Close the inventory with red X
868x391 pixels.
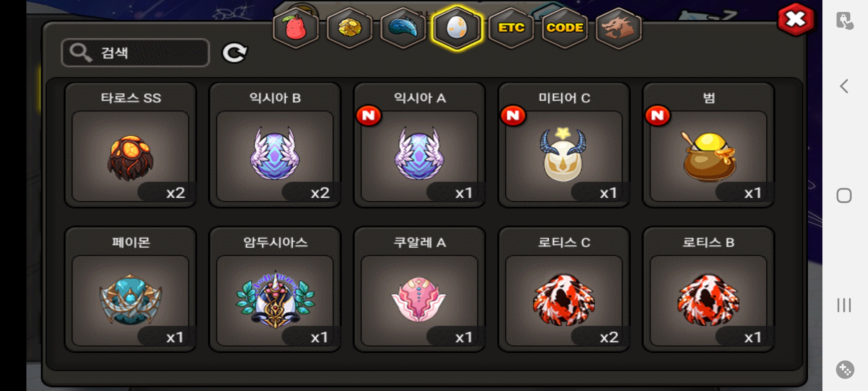click(x=796, y=19)
